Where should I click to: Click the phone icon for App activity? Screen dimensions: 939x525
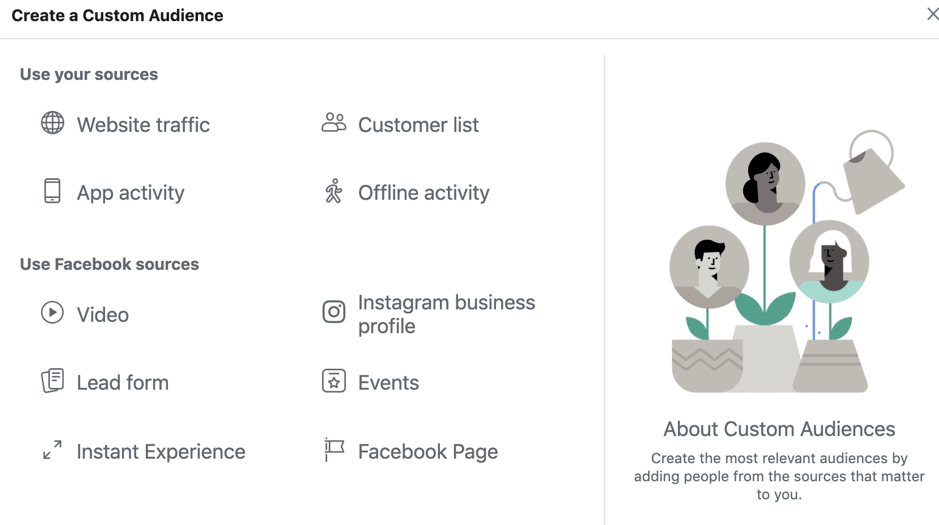click(52, 191)
